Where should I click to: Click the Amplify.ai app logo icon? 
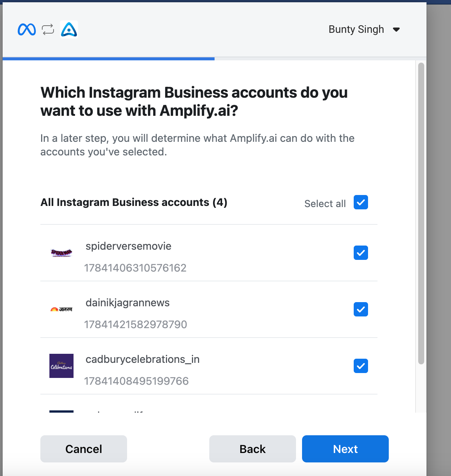(69, 29)
